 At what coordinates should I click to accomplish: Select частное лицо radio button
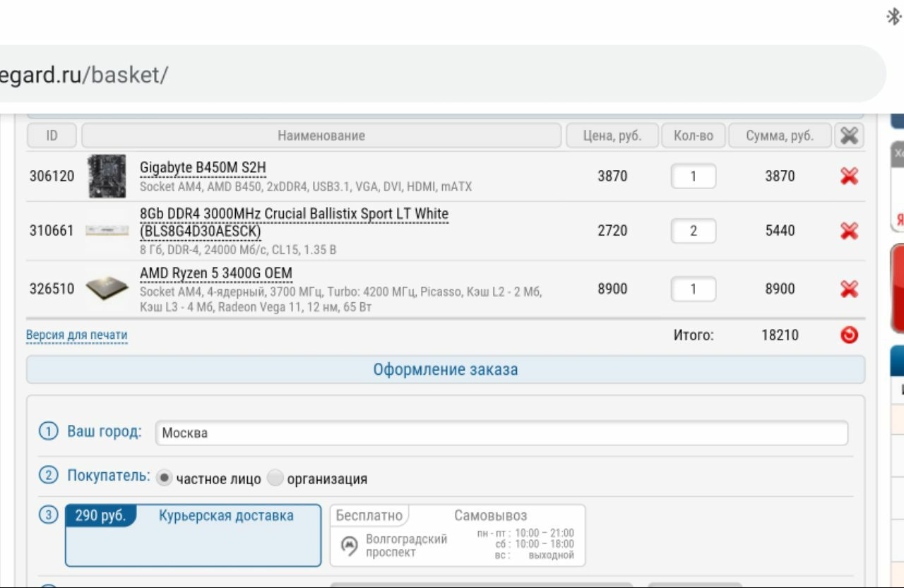pyautogui.click(x=164, y=478)
